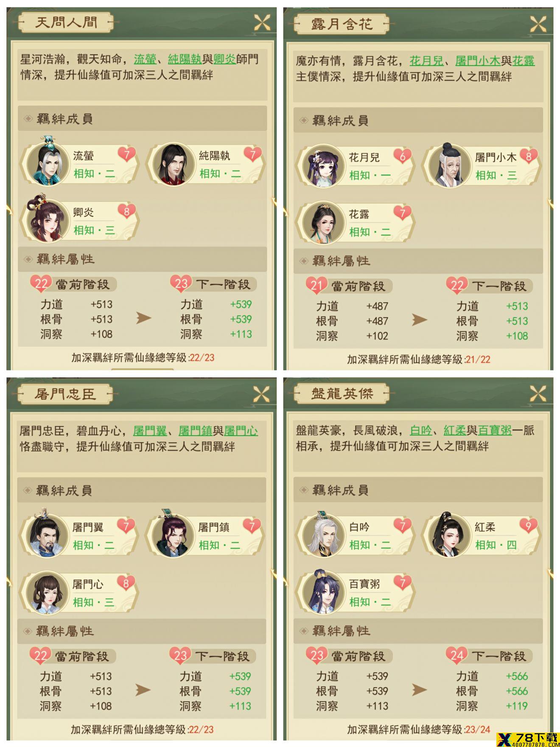Click heart level 9 on 紅柔
The height and width of the screenshot is (747, 560).
click(x=529, y=526)
